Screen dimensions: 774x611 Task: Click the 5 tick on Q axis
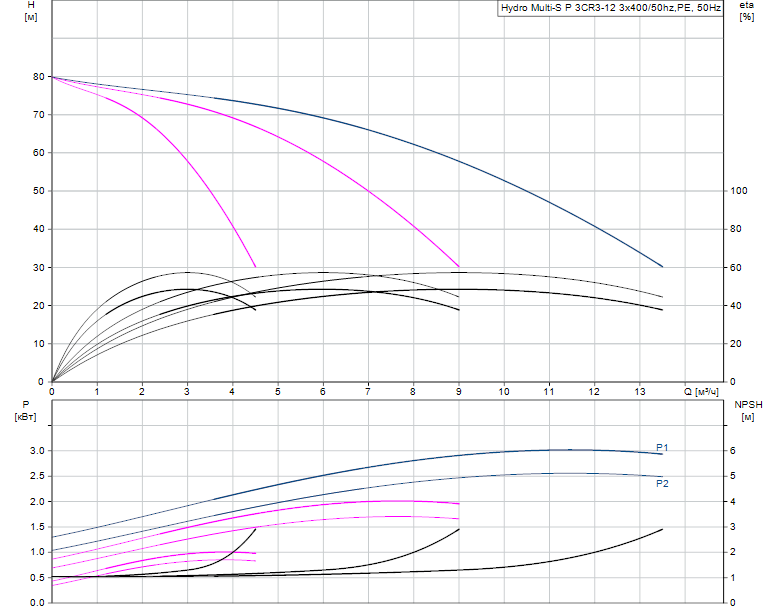[x=278, y=392]
